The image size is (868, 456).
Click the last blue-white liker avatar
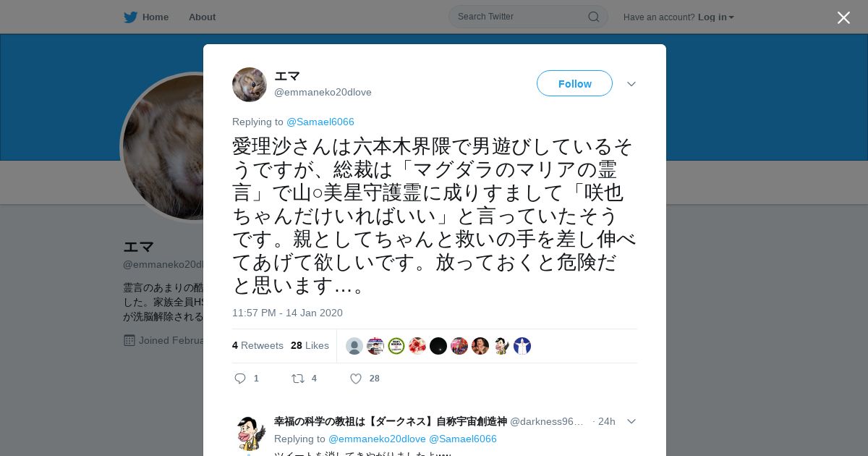coord(522,346)
